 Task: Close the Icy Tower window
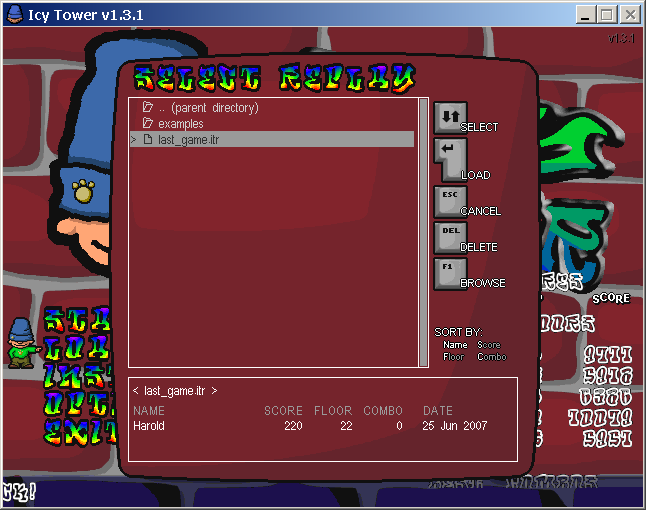(630, 15)
